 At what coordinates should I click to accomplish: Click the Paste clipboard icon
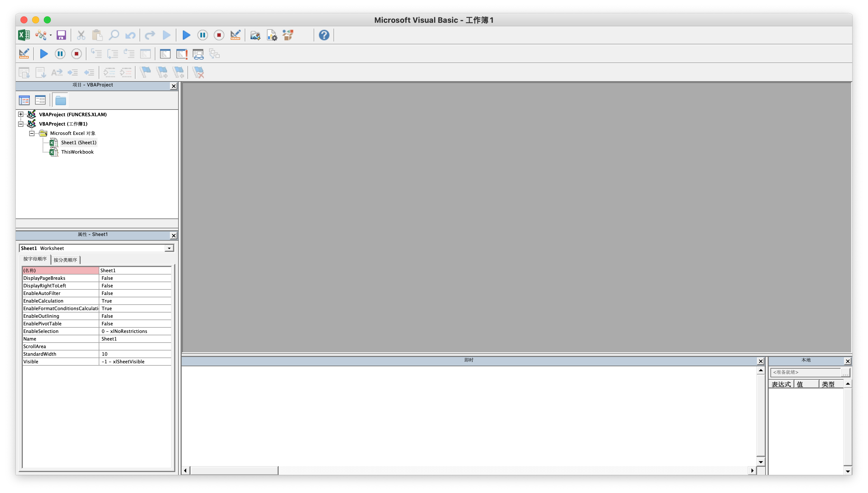coord(97,35)
